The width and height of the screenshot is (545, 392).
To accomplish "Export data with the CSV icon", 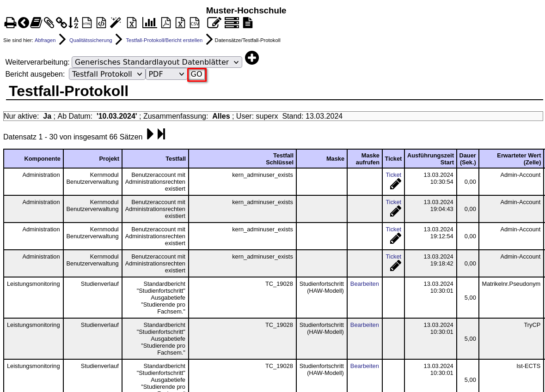I will coord(195,23).
